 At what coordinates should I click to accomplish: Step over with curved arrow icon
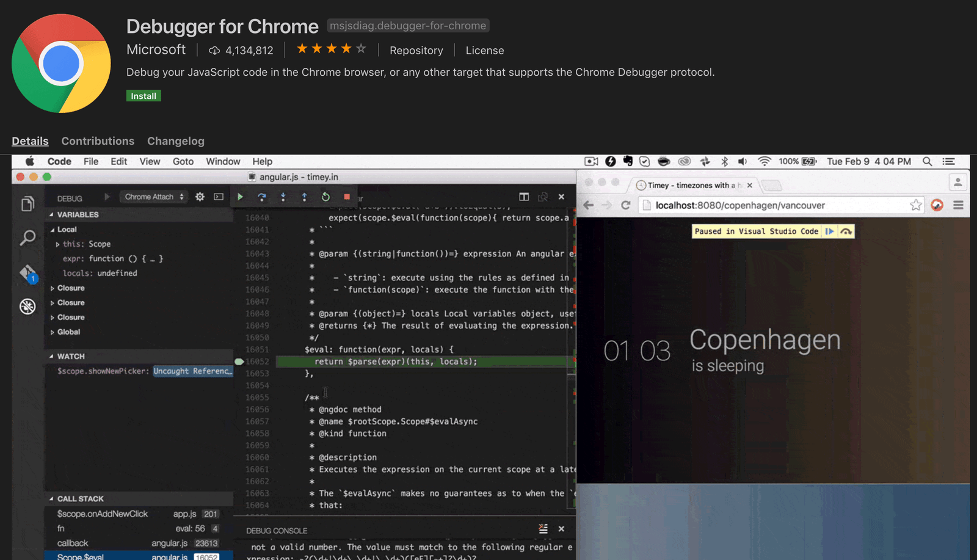262,197
